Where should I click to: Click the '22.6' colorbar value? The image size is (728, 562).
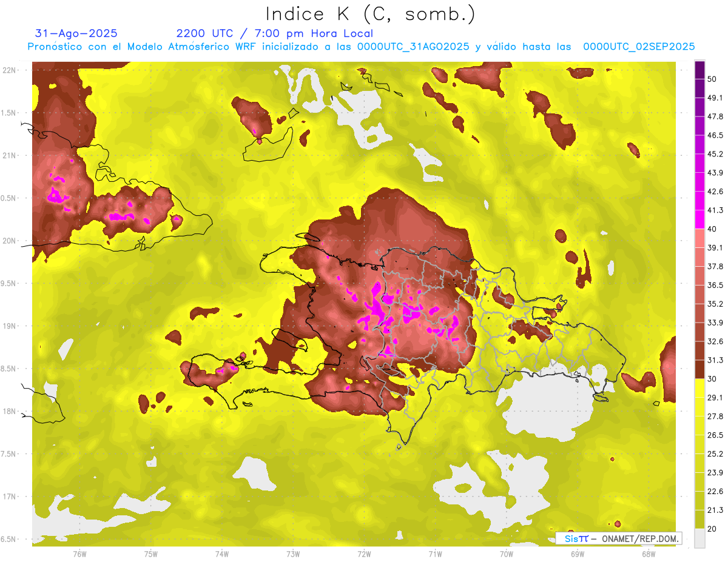pos(715,491)
